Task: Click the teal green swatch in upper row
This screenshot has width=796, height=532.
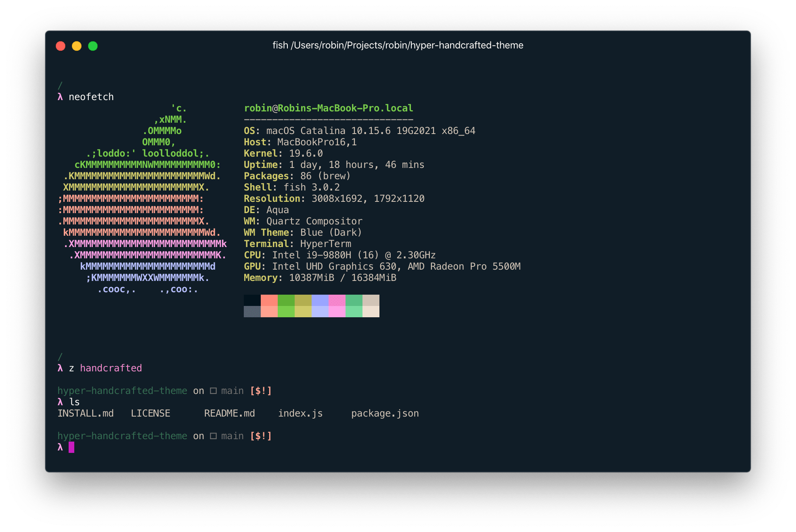Action: [354, 300]
